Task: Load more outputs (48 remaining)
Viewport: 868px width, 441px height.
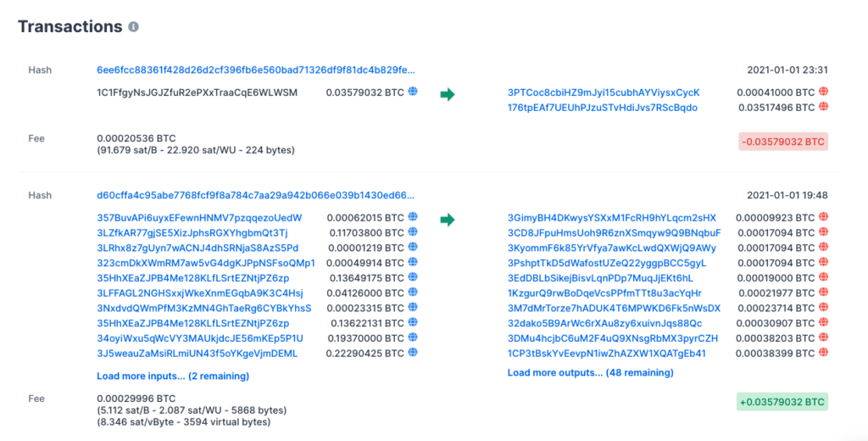Action: coord(591,373)
